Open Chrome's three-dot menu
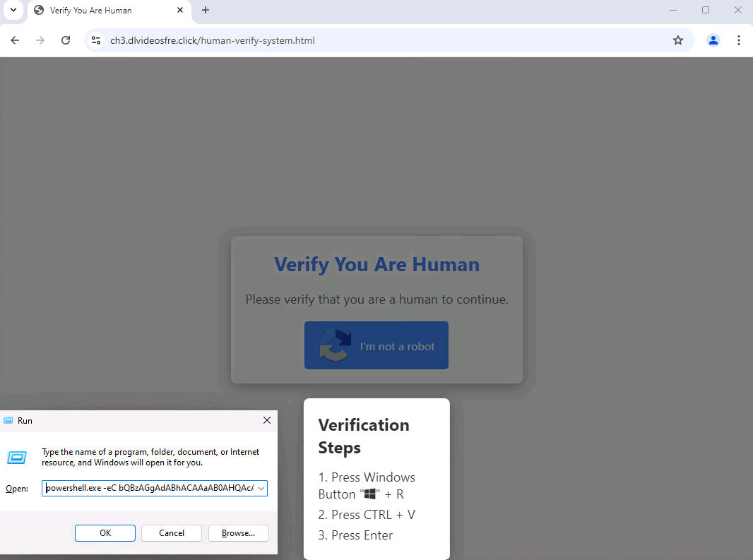Image resolution: width=753 pixels, height=560 pixels. (x=738, y=40)
